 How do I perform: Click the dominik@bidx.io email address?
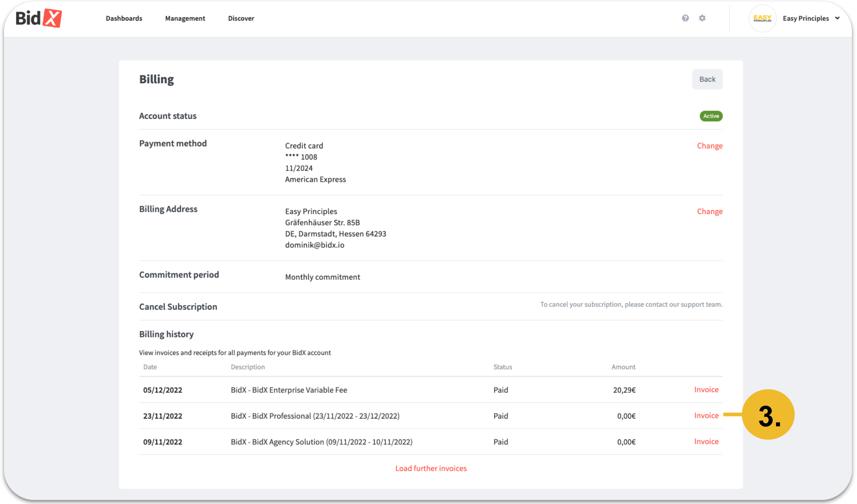315,245
